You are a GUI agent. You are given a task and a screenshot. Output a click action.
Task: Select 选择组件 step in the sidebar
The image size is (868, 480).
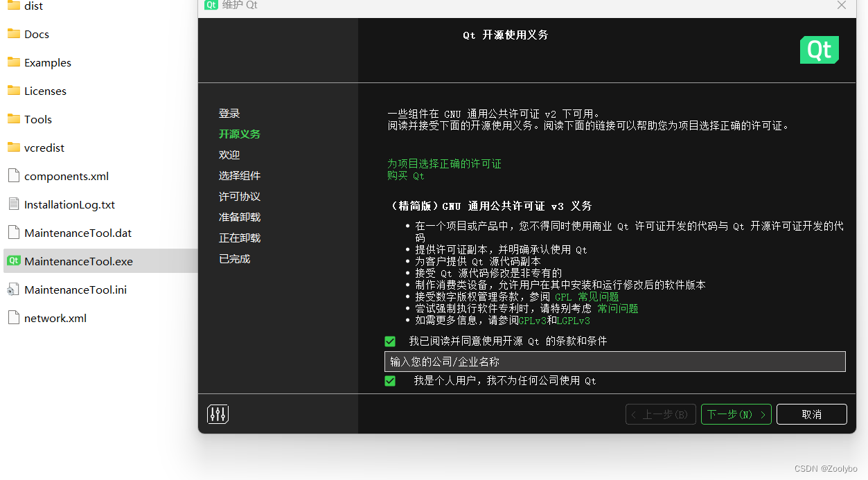[239, 175]
